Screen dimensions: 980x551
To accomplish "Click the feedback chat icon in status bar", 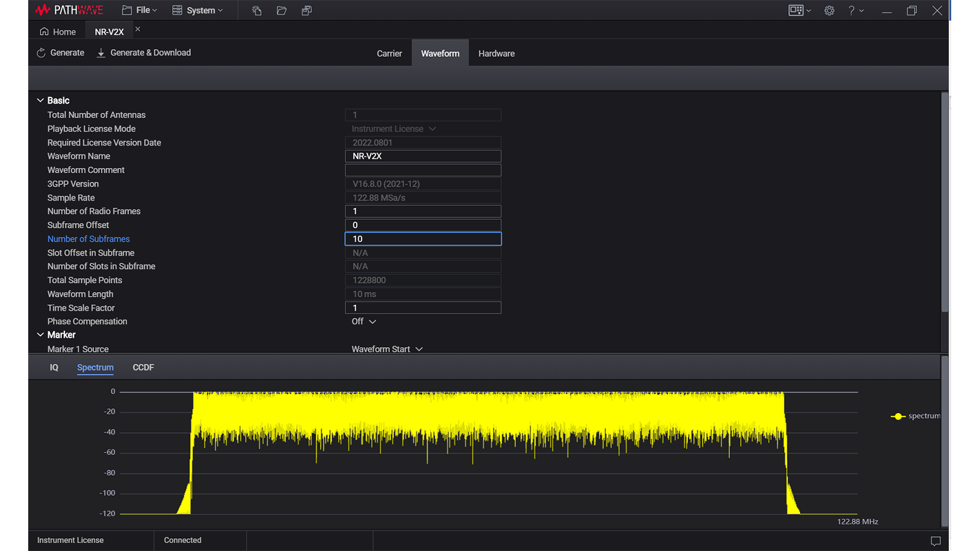I will pyautogui.click(x=935, y=541).
